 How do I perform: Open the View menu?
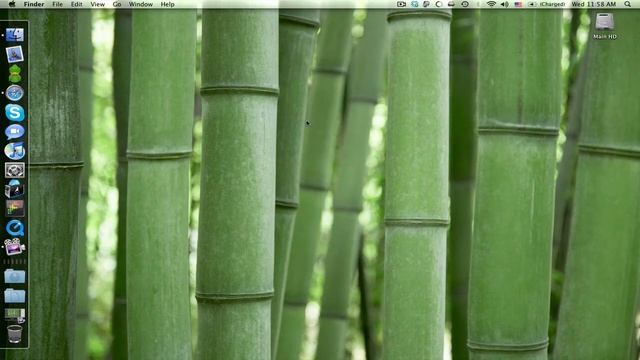pos(98,4)
